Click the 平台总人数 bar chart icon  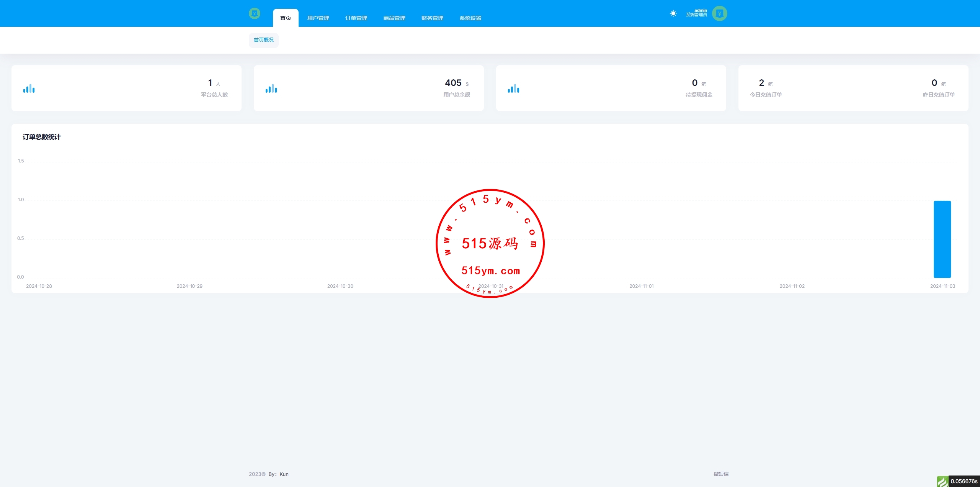pyautogui.click(x=29, y=89)
